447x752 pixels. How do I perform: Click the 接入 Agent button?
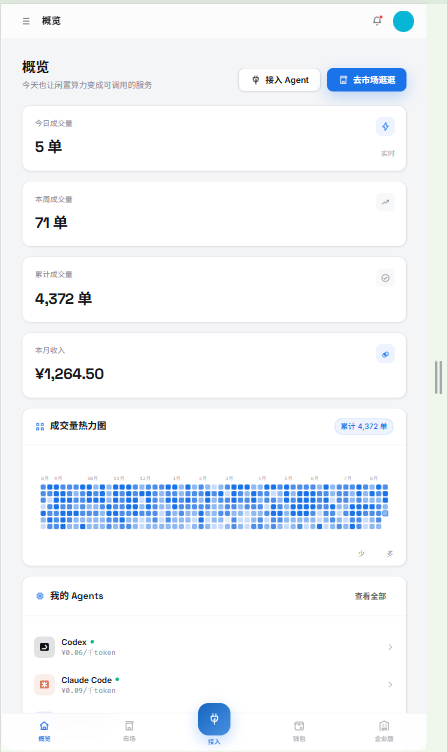(280, 80)
